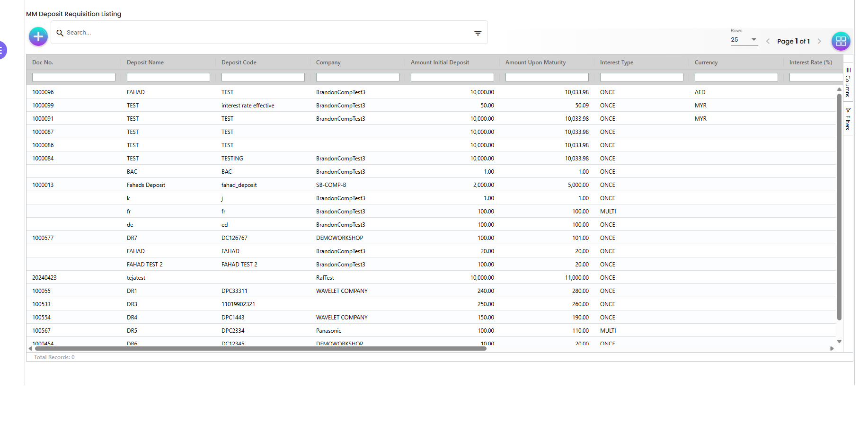
Task: Go to the previous page arrow
Action: pos(768,41)
